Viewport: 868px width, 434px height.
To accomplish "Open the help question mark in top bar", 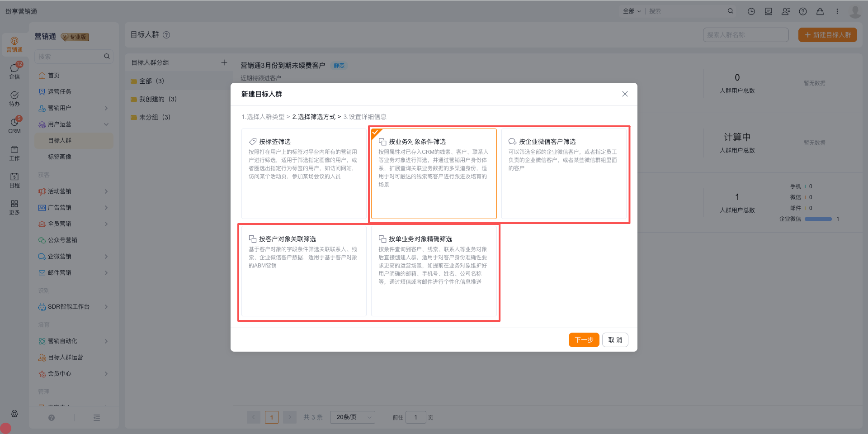I will [803, 11].
